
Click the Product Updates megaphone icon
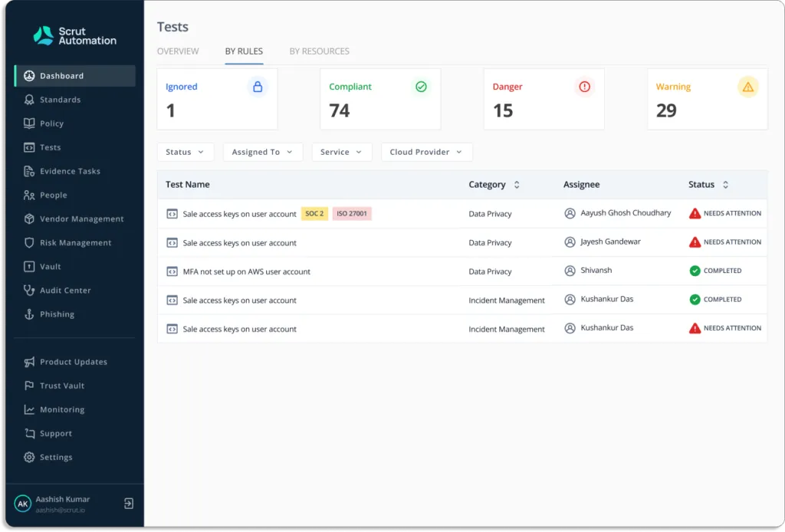29,362
